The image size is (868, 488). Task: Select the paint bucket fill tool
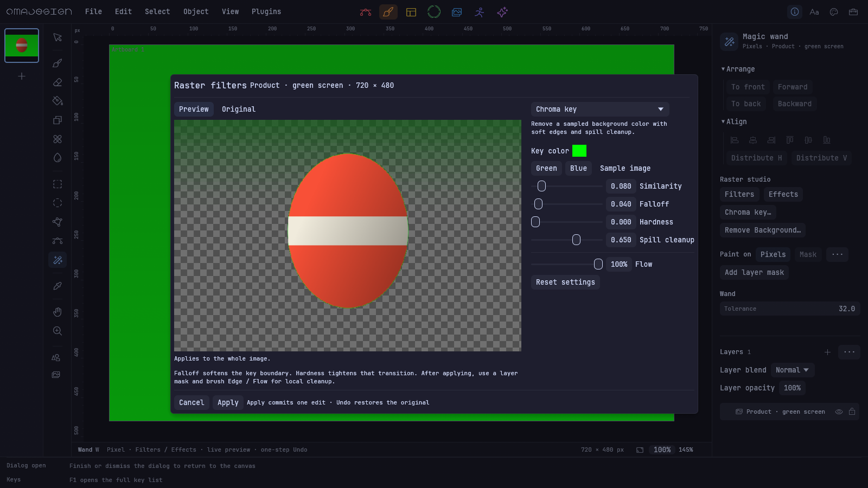pyautogui.click(x=58, y=101)
